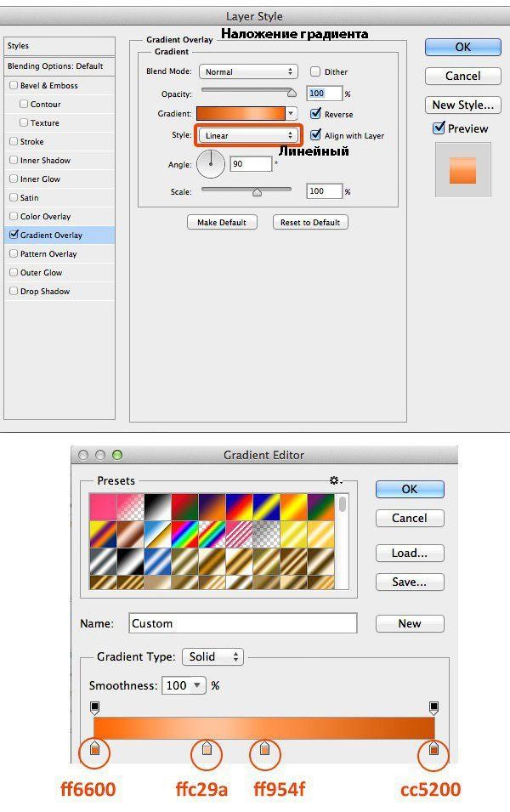The image size is (510, 812).
Task: Click the green zoom button of Gradient Editor
Action: pos(117,455)
